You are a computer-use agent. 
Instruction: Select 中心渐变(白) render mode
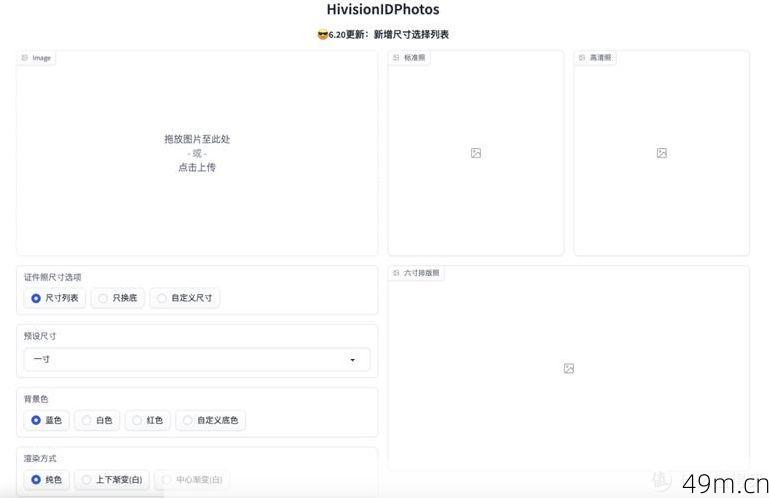[192, 479]
